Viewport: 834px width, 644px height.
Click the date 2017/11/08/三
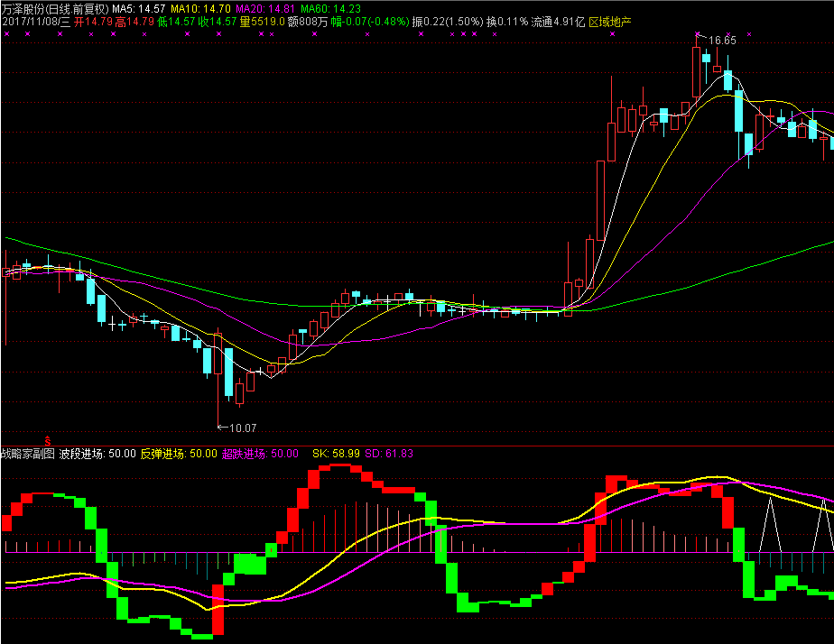tap(36, 22)
